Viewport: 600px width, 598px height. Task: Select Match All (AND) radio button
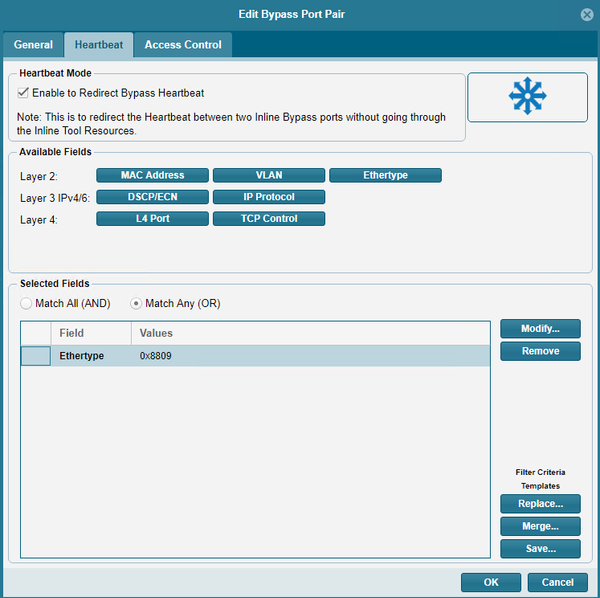click(x=26, y=303)
